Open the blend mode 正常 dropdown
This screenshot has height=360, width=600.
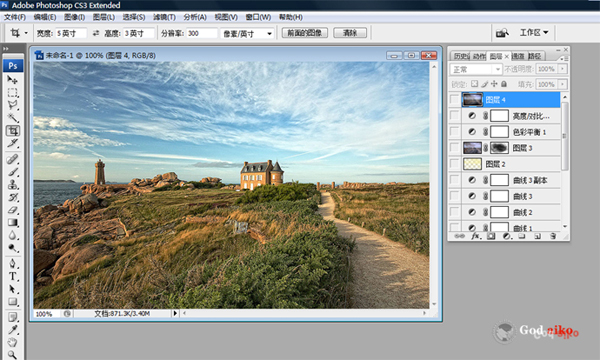tap(476, 69)
